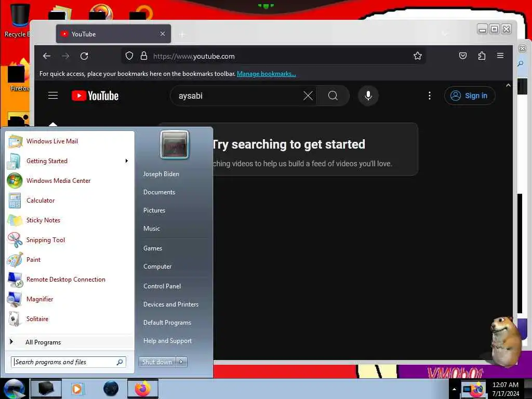Click the Search programs and files box
Screen dimensions: 532x399
(69, 362)
